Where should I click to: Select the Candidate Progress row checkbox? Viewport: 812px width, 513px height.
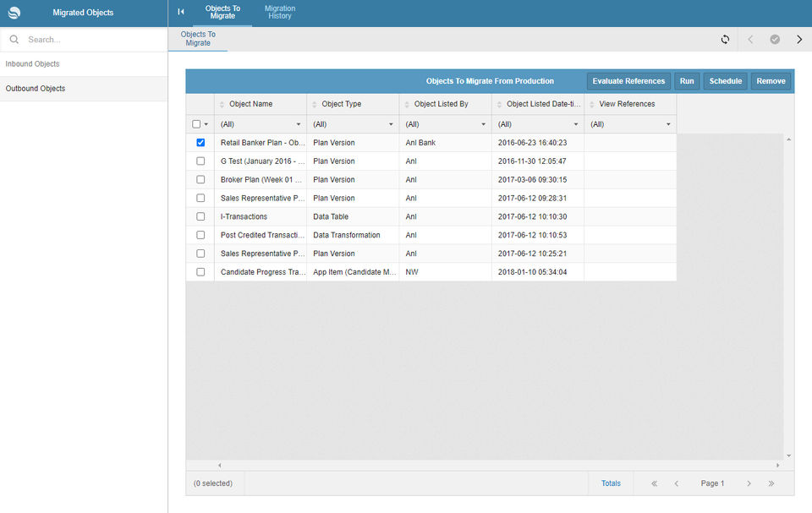click(200, 272)
